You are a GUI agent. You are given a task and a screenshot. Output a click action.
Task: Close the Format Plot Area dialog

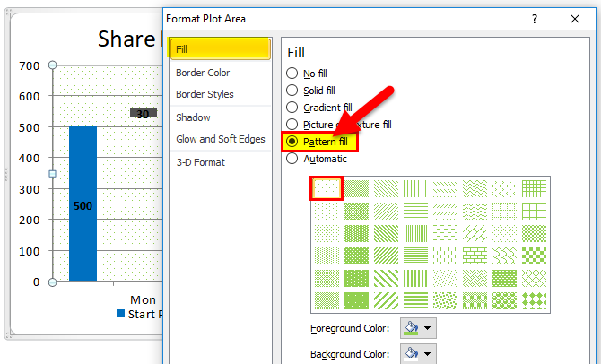(x=575, y=19)
